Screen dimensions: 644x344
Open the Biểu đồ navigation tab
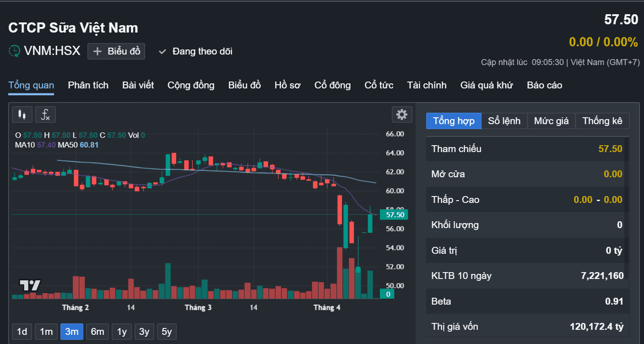(x=244, y=85)
